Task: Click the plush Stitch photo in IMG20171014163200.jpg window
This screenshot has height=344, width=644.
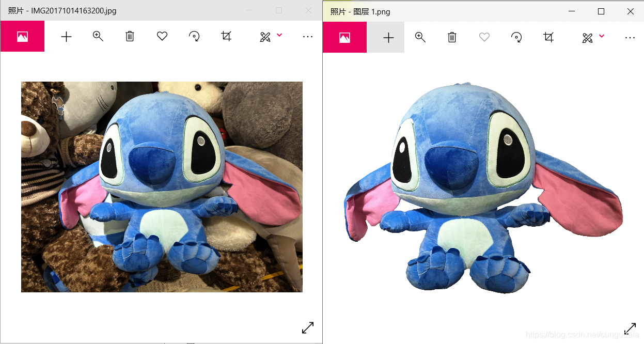Action: point(162,187)
